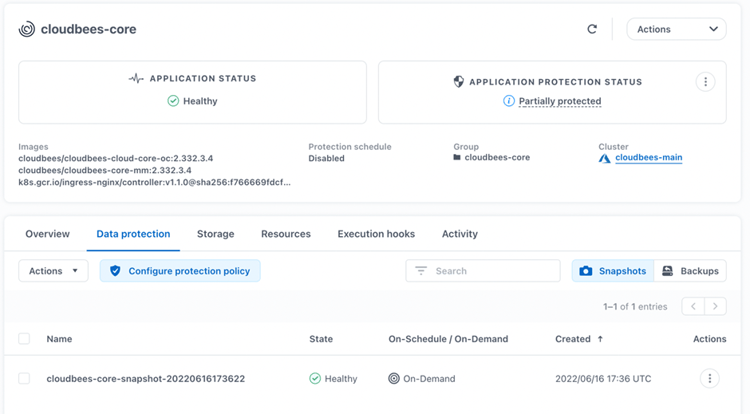Open the cloudbees-main cluster link
Screen dimensions: 750x414
(x=648, y=158)
